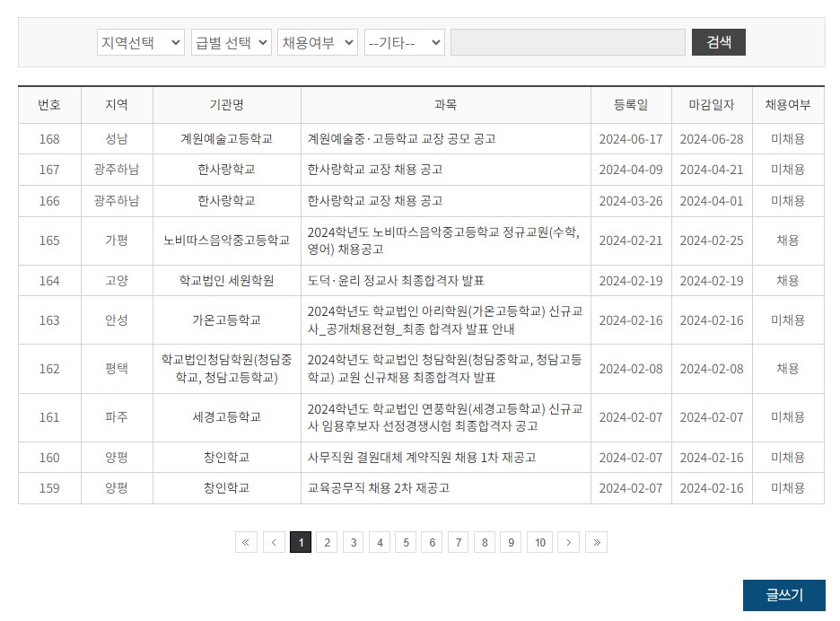Screen dimensions: 840x621
Task: Click region cell 안성
Action: click(117, 319)
